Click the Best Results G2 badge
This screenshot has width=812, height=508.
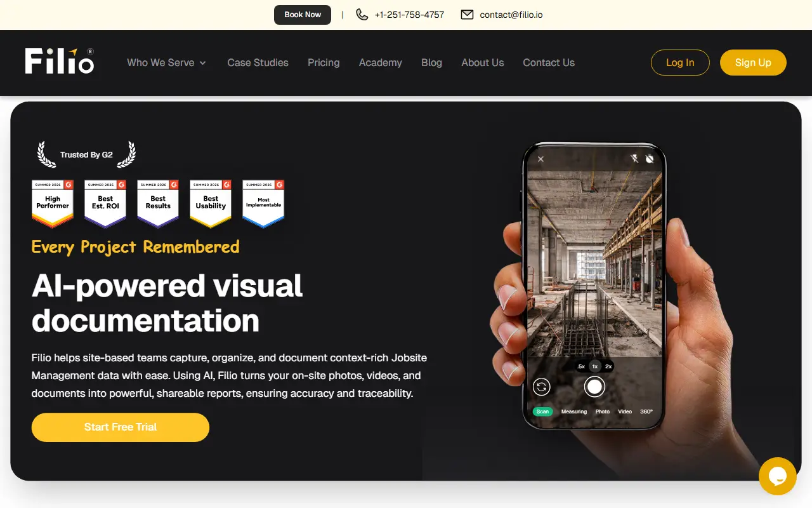158,203
